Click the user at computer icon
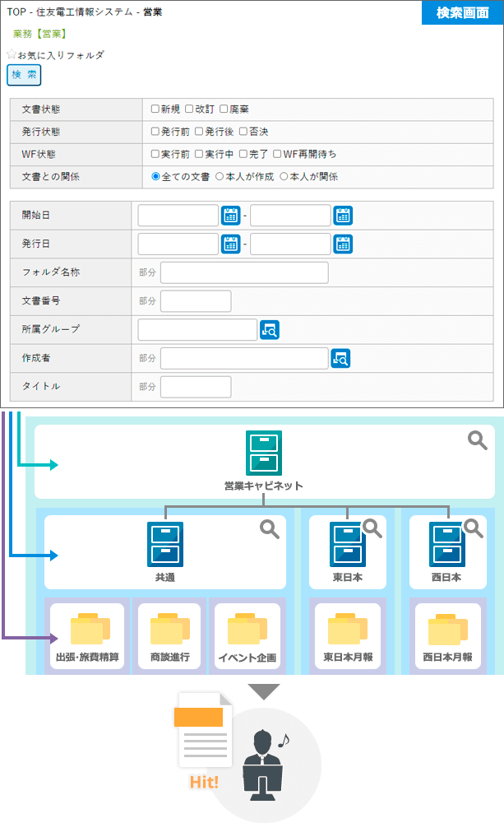 [263, 765]
